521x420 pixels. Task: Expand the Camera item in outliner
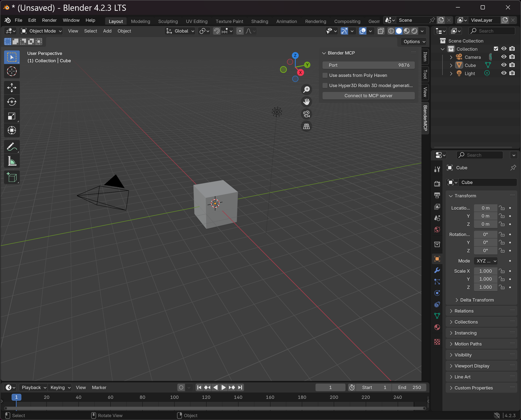point(451,57)
